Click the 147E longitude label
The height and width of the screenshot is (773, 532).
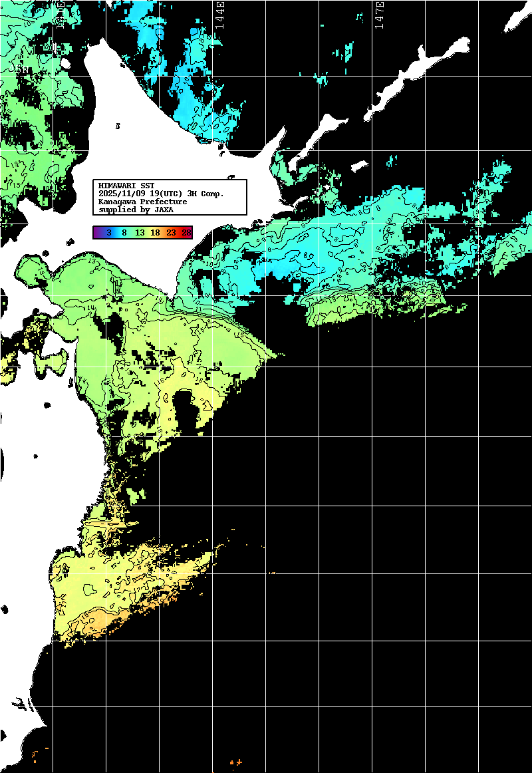coord(379,14)
